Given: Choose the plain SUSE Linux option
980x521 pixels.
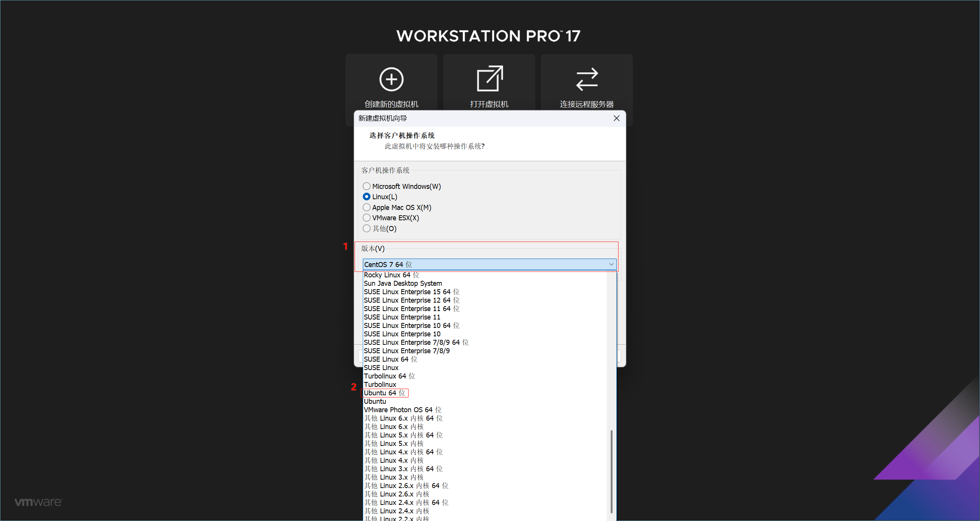Looking at the screenshot, I should pos(485,368).
